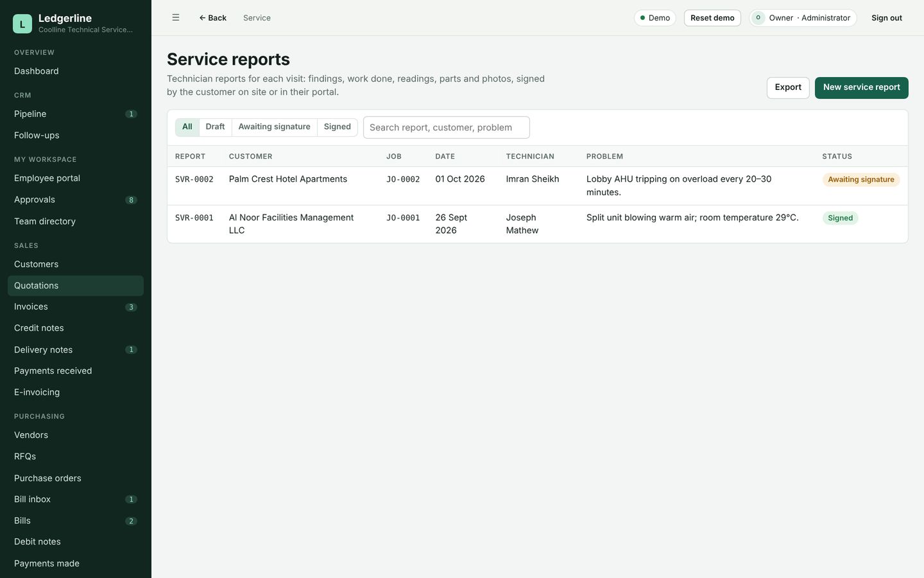
Task: Open Payments received
Action: pos(76,371)
